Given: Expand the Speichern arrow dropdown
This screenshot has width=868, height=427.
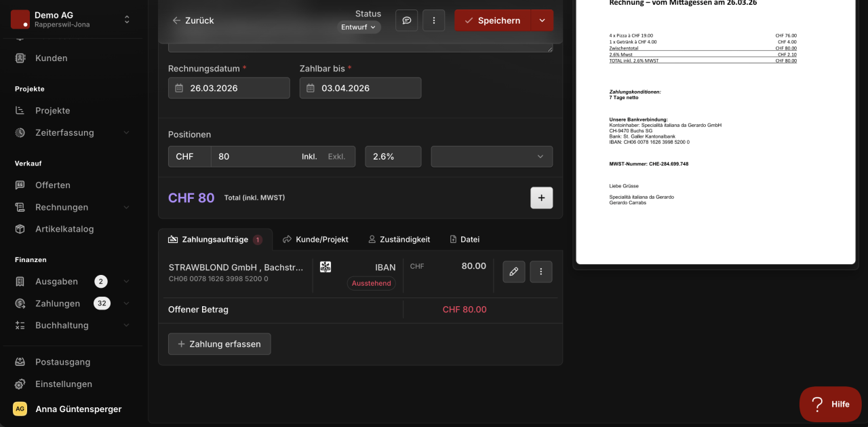Looking at the screenshot, I should point(542,20).
